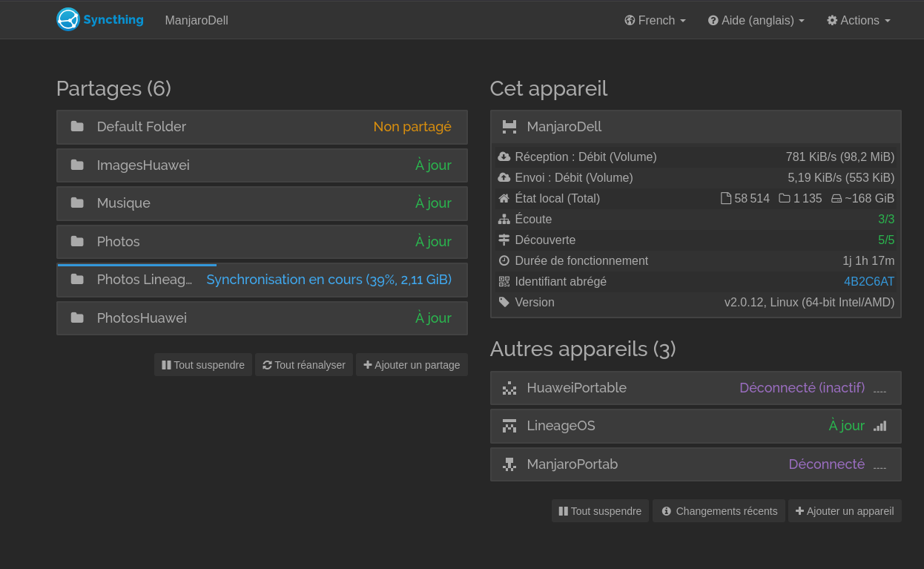Screen dimensions: 924x569
Task: Click the ManjaroPortab device identicon
Action: (x=509, y=464)
